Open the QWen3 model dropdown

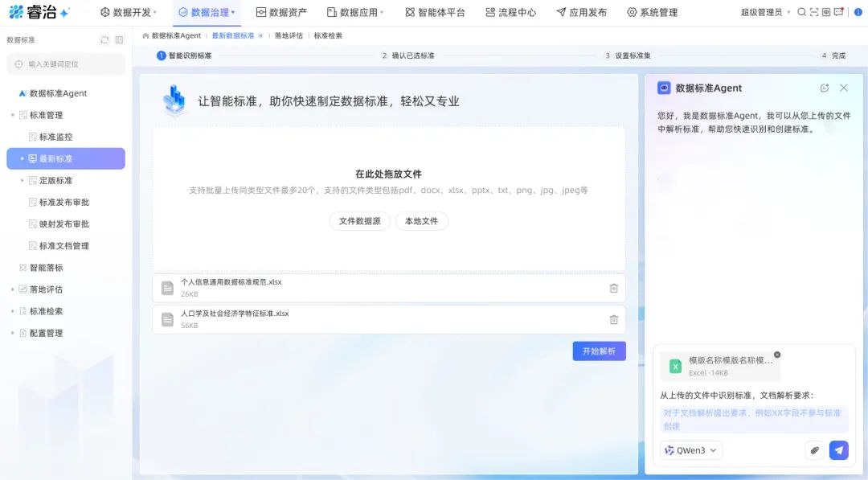point(690,450)
